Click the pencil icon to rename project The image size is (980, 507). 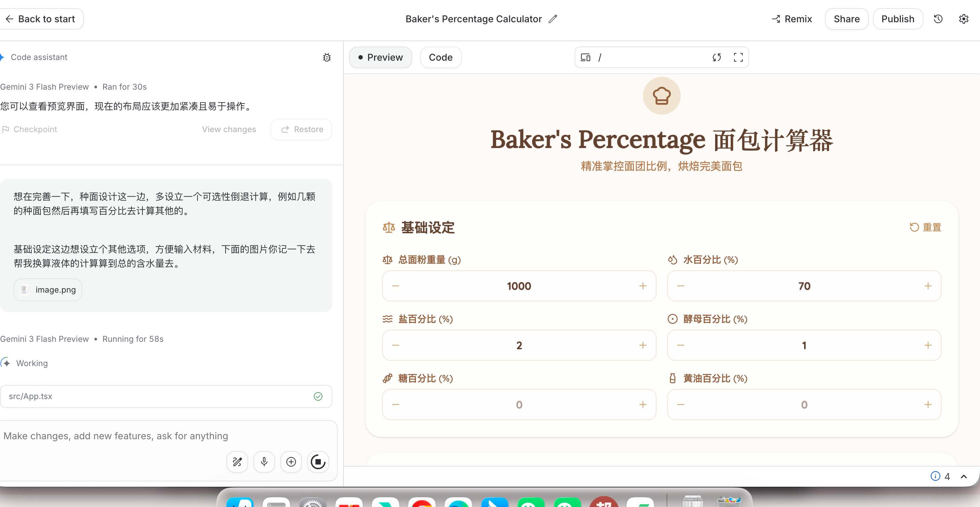coord(553,19)
